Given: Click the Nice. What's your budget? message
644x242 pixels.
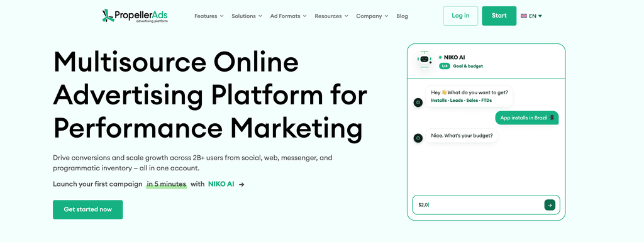Looking at the screenshot, I should tap(462, 136).
